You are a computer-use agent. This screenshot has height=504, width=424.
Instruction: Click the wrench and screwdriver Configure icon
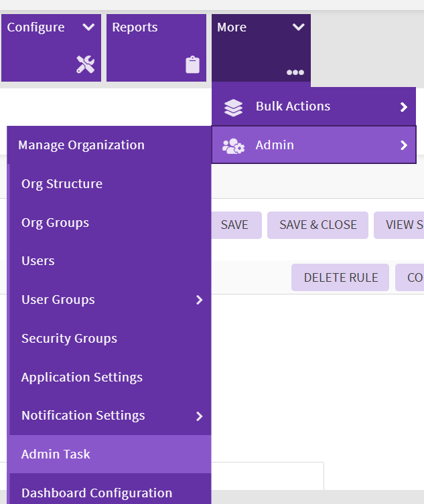(85, 65)
